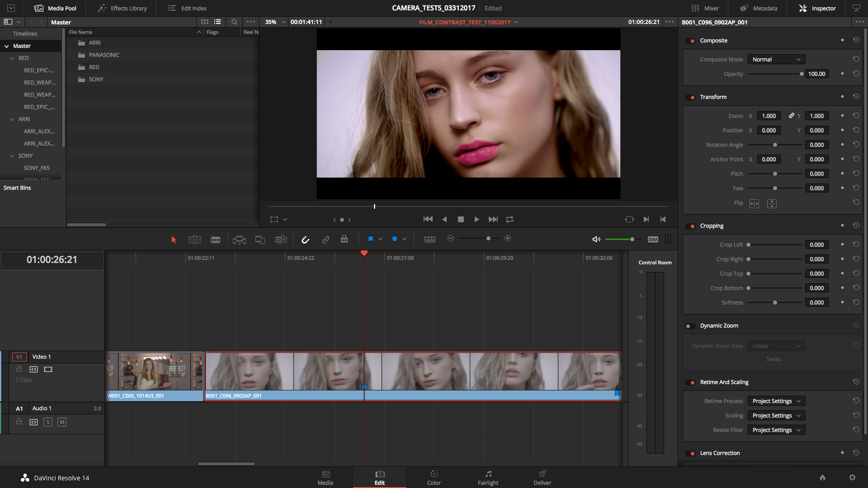The image size is (868, 488).
Task: Open the Media Pool panel
Action: 55,8
